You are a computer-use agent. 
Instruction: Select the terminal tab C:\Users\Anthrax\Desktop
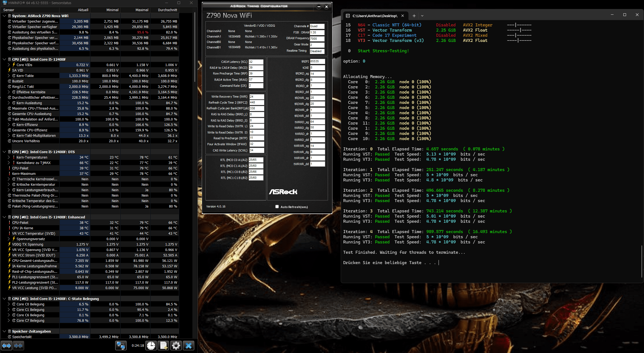point(375,16)
